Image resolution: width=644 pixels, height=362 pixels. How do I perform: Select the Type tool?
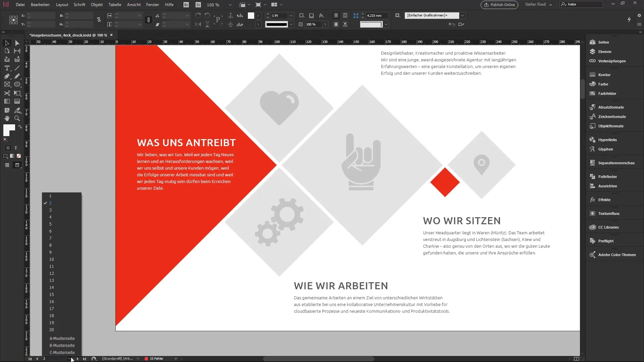point(7,68)
